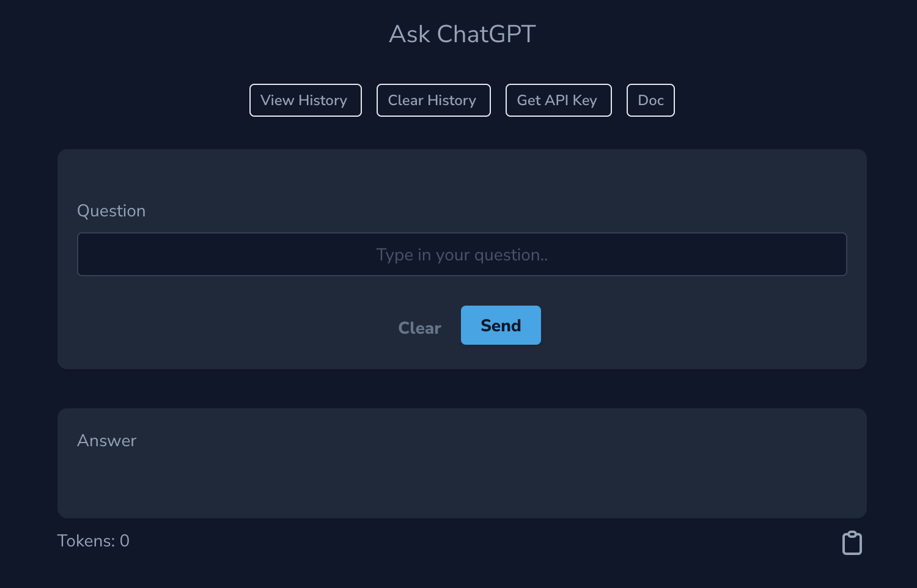Viewport: 917px width, 588px height.
Task: Click the Tokens: 0 counter
Action: click(x=93, y=540)
